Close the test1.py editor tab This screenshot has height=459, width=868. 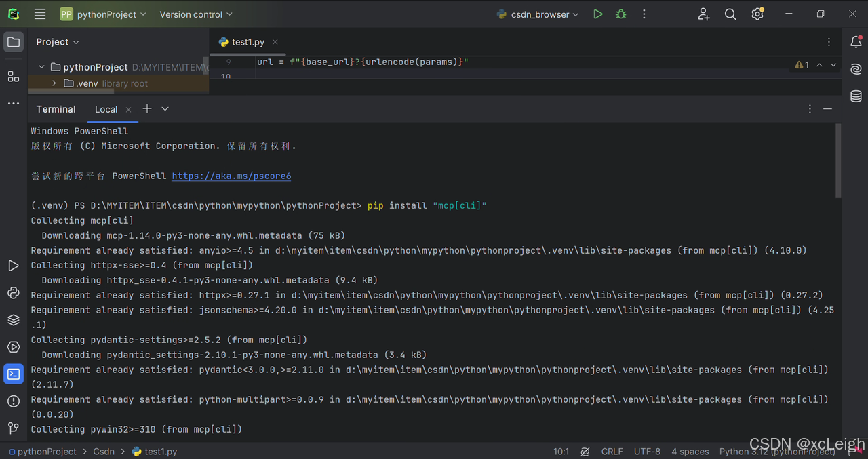[275, 42]
